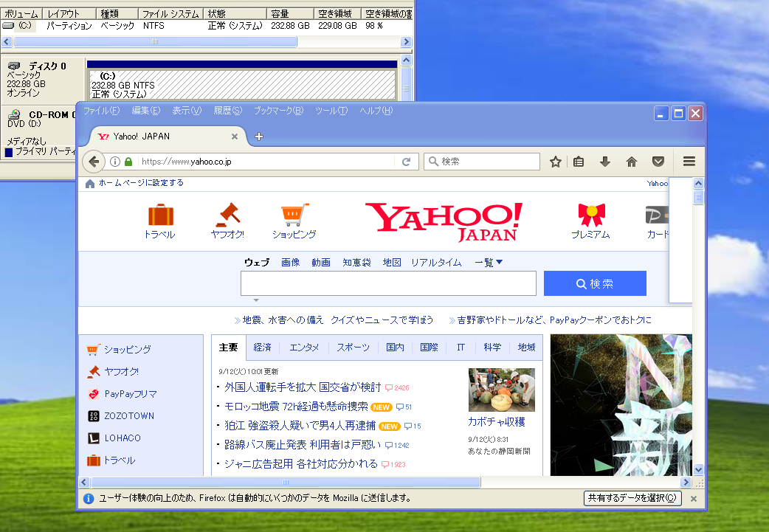Select the リアルタイム search type
769x532 pixels.
click(x=436, y=263)
